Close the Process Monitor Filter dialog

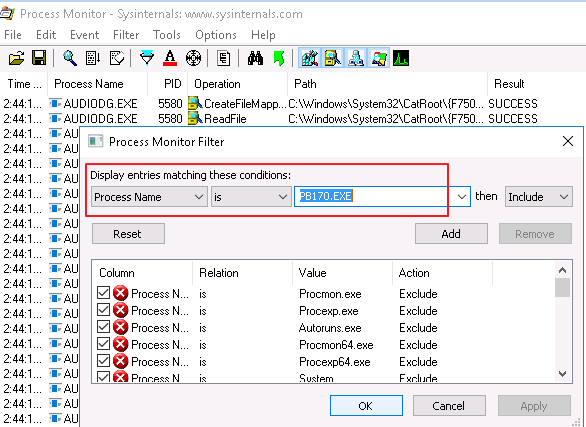568,141
